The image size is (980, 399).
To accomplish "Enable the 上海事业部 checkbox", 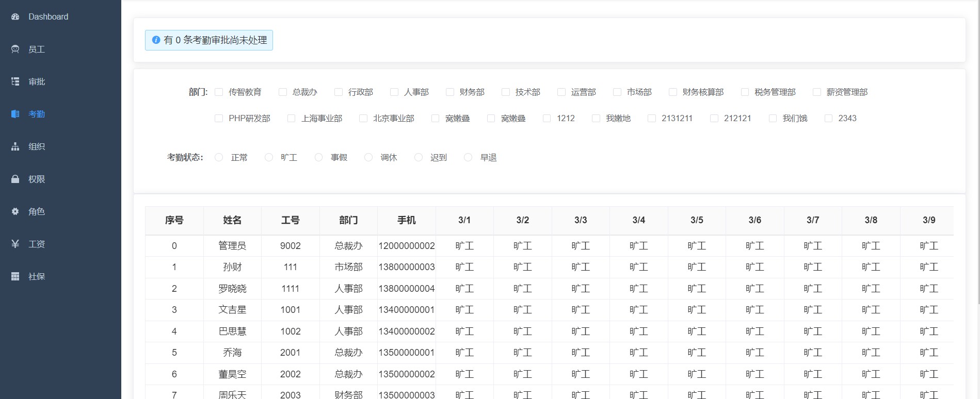I will click(292, 118).
